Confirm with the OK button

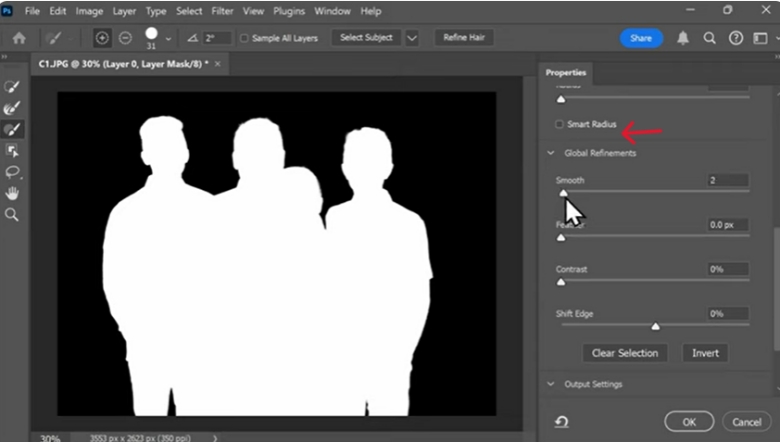point(689,422)
